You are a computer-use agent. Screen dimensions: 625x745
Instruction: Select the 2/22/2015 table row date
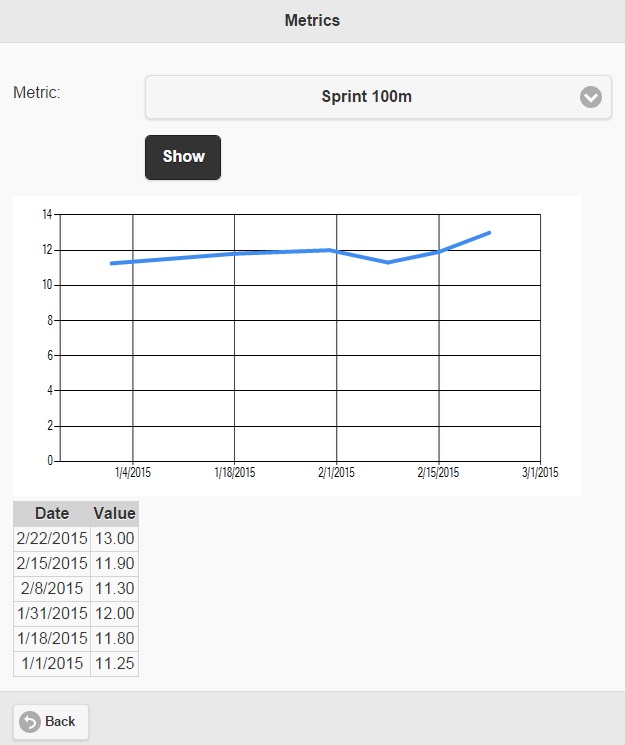pos(52,539)
